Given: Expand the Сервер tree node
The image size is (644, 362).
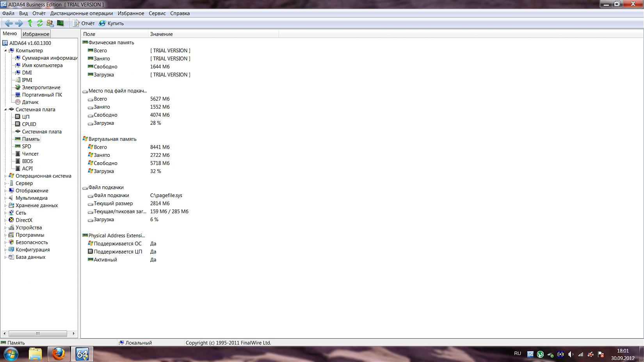Looking at the screenshot, I should coord(5,183).
